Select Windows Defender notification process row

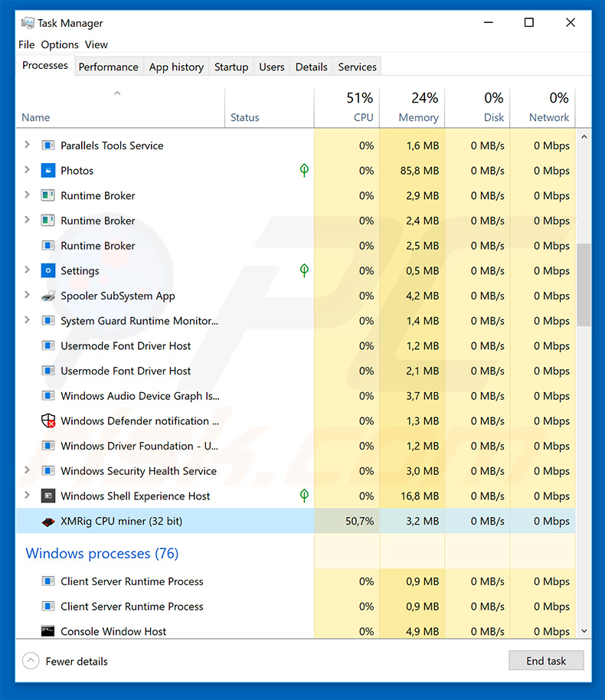pyautogui.click(x=296, y=420)
